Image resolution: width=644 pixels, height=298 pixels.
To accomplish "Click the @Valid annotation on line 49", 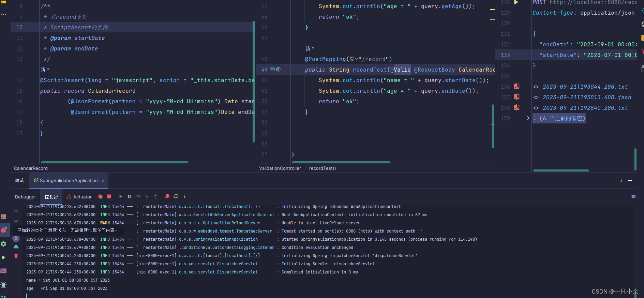I will coord(401,70).
